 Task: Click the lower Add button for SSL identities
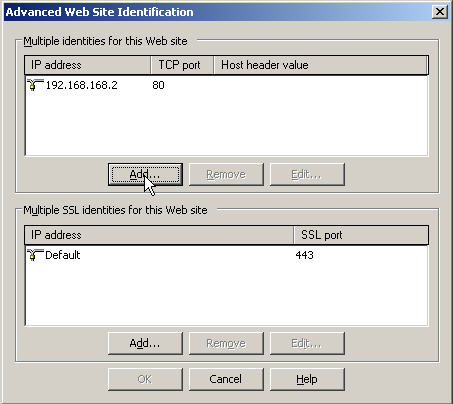[145, 343]
